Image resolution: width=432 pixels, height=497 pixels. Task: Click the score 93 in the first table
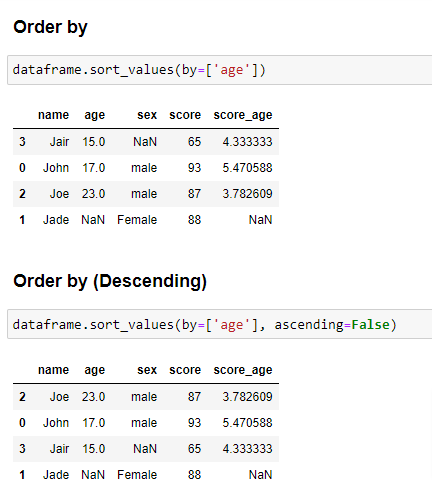194,168
